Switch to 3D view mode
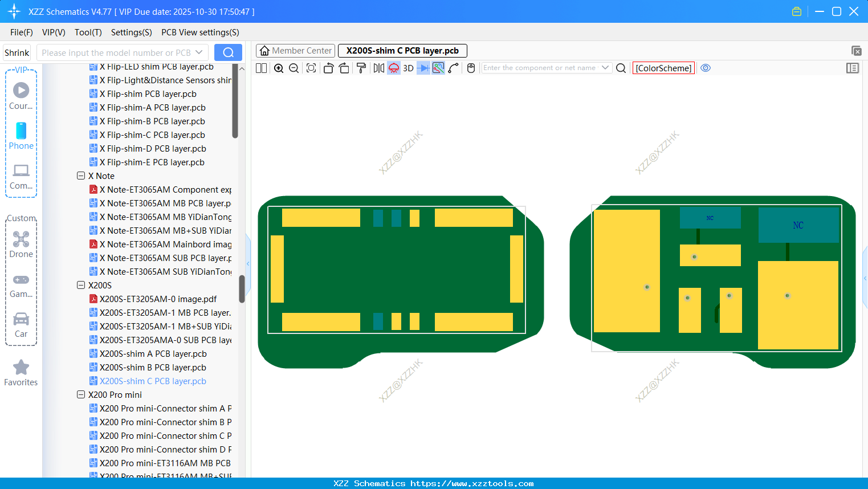 408,68
